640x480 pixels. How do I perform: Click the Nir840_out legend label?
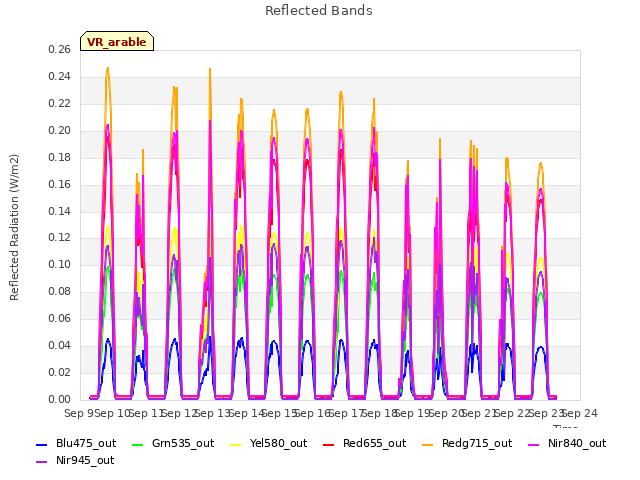[577, 444]
